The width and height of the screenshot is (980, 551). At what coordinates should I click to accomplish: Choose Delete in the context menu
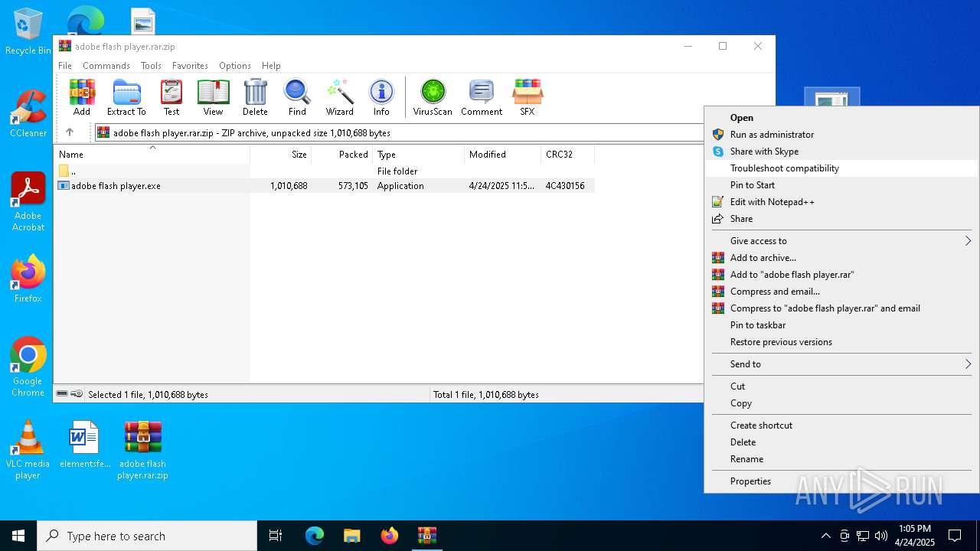[841, 442]
